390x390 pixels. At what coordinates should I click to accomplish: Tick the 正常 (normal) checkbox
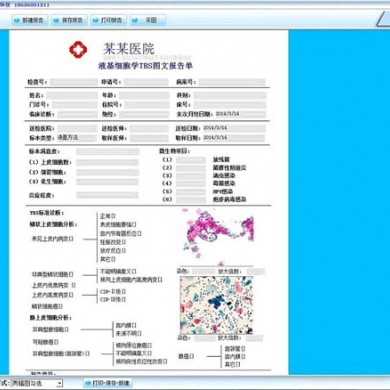[113, 216]
